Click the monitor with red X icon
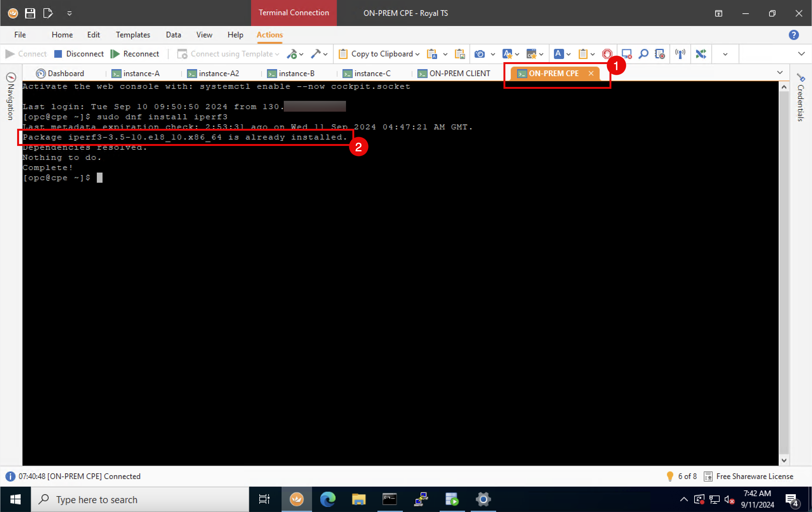Viewport: 812px width, 512px height. tap(626, 54)
